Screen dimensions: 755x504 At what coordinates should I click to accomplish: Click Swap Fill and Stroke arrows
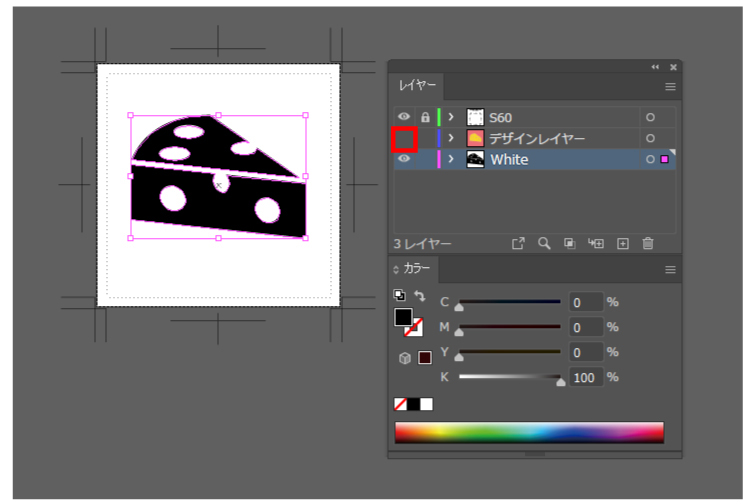(420, 296)
